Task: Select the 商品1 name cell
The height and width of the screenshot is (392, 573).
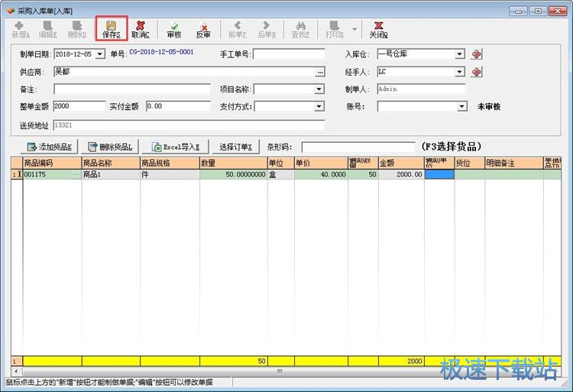Action: 111,175
